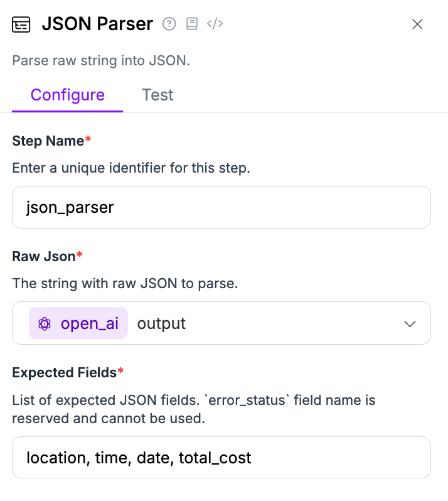Show the code view icon
Screen dimensions: 448x501
(x=215, y=24)
